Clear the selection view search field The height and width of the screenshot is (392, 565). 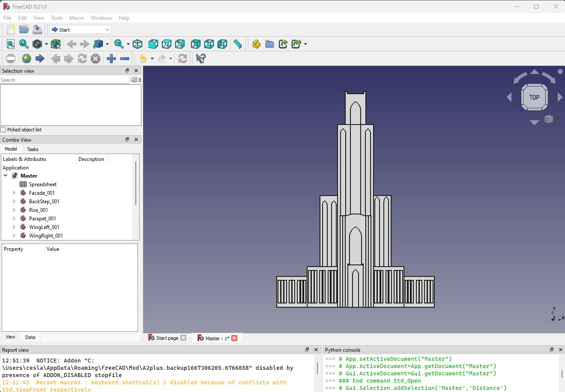134,80
